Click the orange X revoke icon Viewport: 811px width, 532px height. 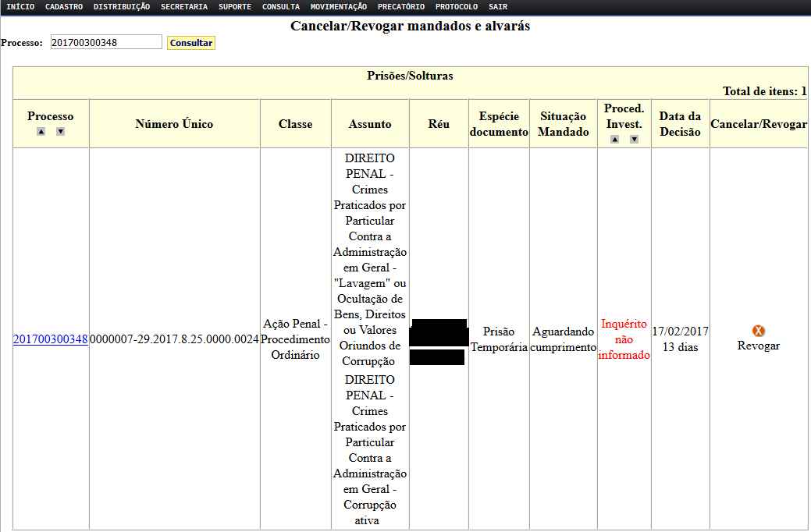point(758,331)
